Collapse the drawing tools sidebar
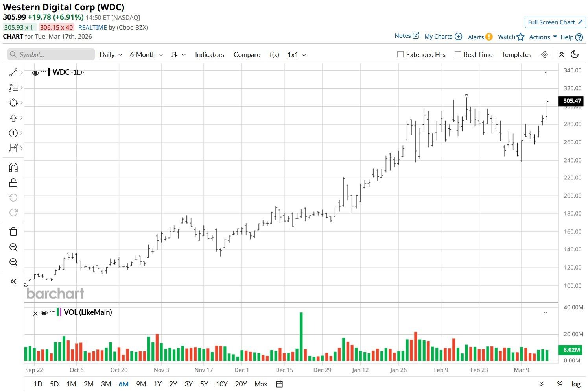Image resolution: width=588 pixels, height=392 pixels. [x=13, y=281]
